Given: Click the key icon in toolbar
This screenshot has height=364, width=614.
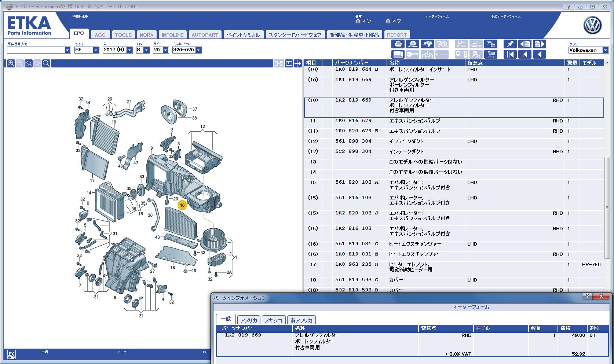Looking at the screenshot, I should 412,55.
